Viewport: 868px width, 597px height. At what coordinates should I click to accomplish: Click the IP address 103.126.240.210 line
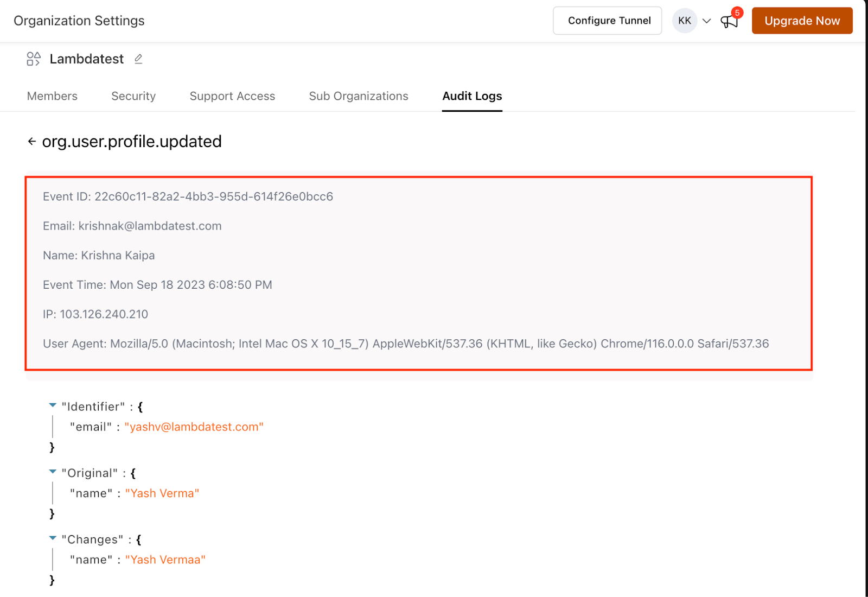tap(95, 314)
